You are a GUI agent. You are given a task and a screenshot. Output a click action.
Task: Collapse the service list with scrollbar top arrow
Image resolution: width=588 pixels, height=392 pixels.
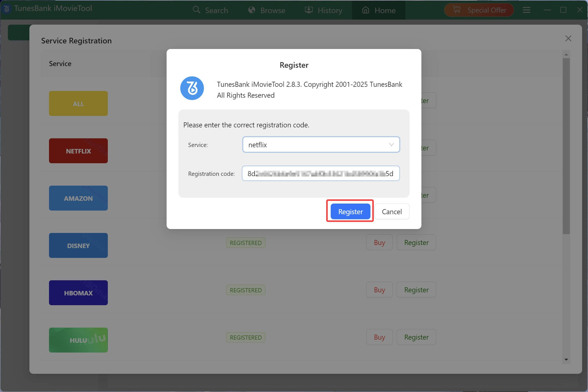pyautogui.click(x=566, y=54)
